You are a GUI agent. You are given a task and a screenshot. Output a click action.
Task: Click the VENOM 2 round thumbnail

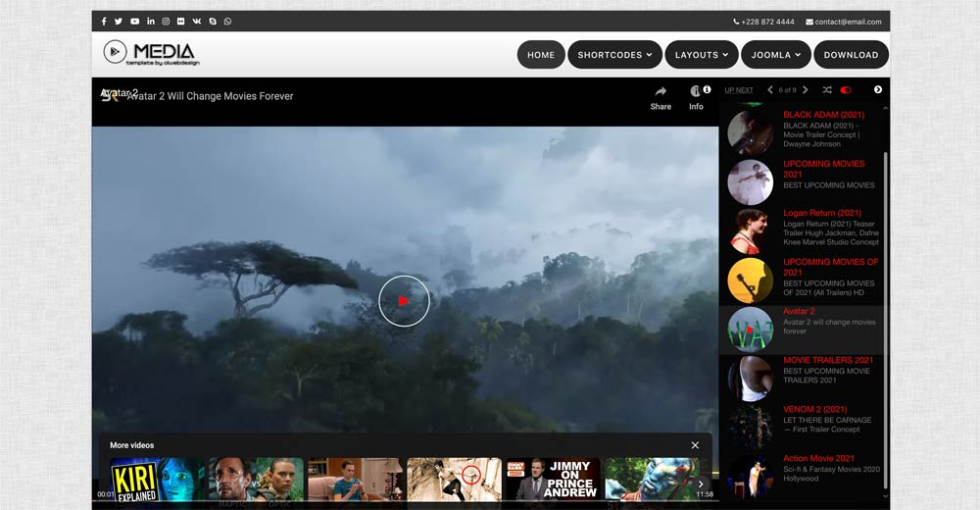tap(750, 428)
